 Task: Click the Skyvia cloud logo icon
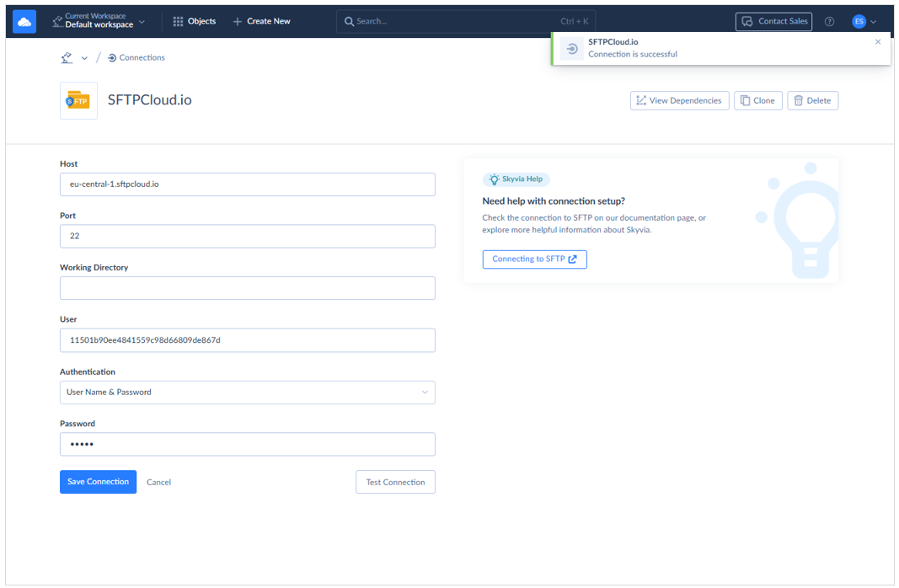(24, 22)
